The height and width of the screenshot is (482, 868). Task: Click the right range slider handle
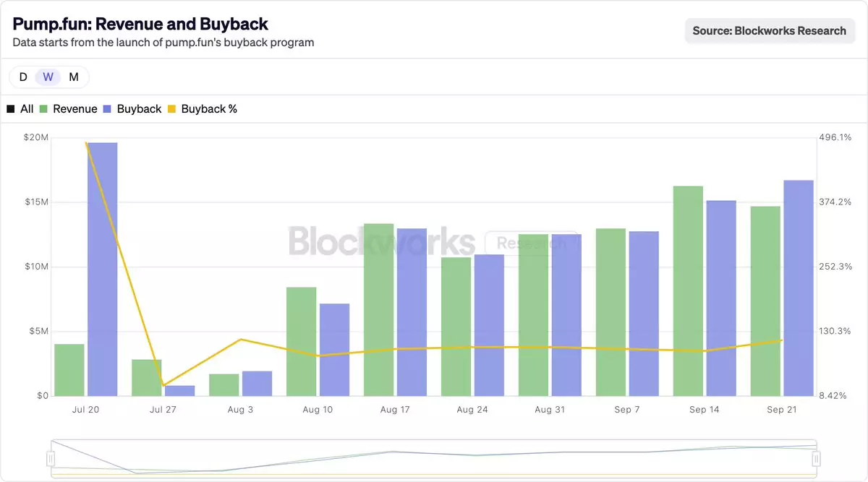(x=816, y=458)
